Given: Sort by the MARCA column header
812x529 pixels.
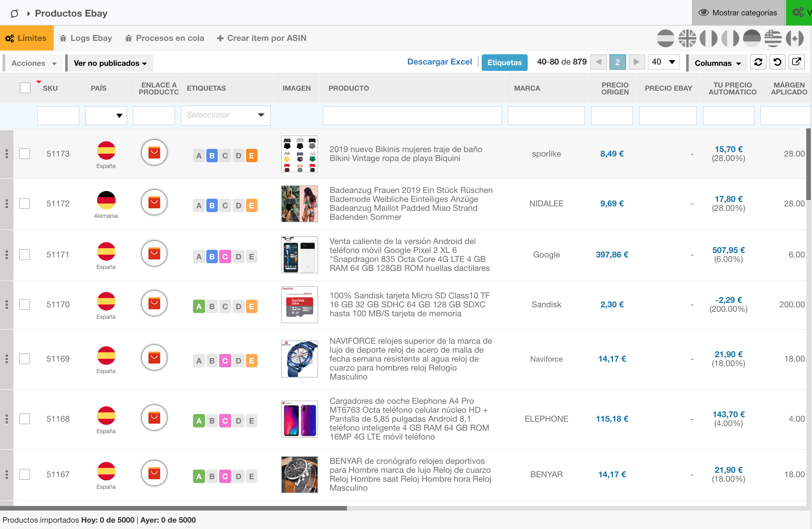Looking at the screenshot, I should [527, 88].
